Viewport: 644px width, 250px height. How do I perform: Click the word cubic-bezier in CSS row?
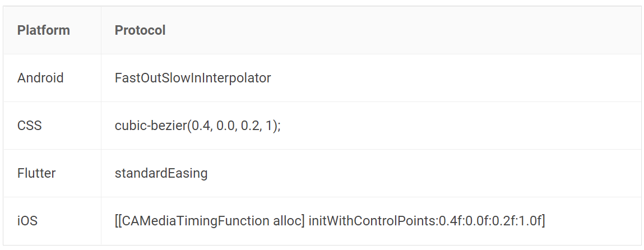(151, 125)
